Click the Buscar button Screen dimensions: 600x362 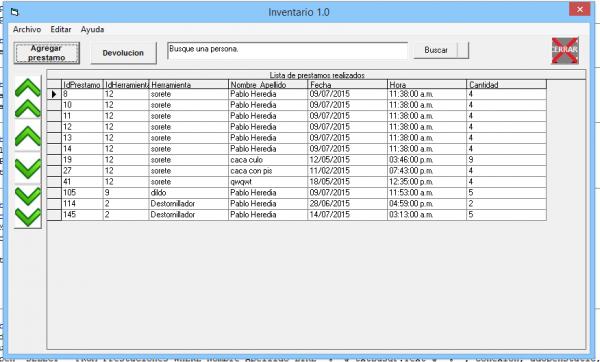(436, 50)
